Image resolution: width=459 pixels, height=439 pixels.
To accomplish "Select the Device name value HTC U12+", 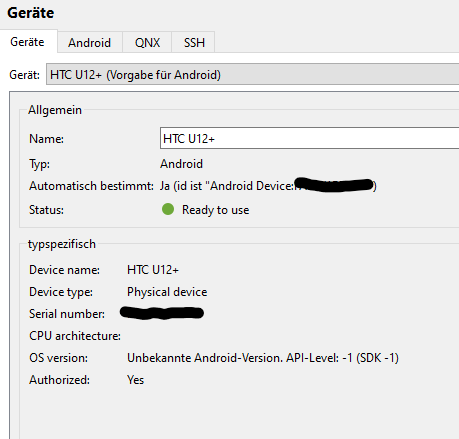I will pyautogui.click(x=153, y=270).
